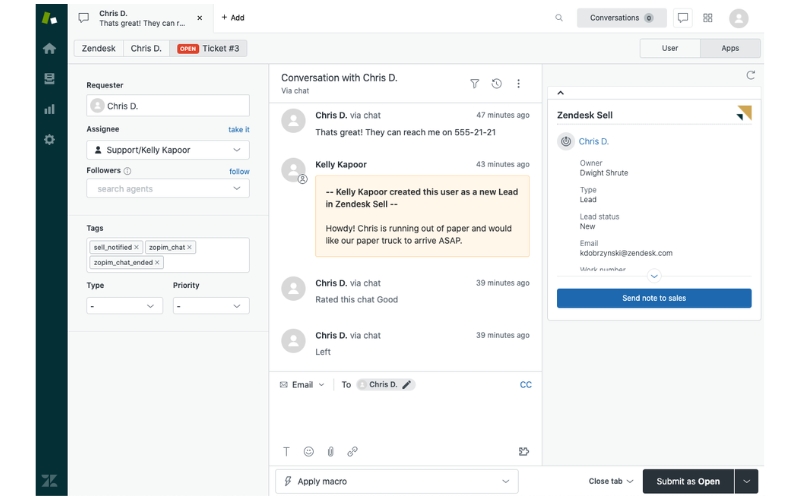Open the Apply macro dropdown
Screen dimensions: 800x500
397,481
